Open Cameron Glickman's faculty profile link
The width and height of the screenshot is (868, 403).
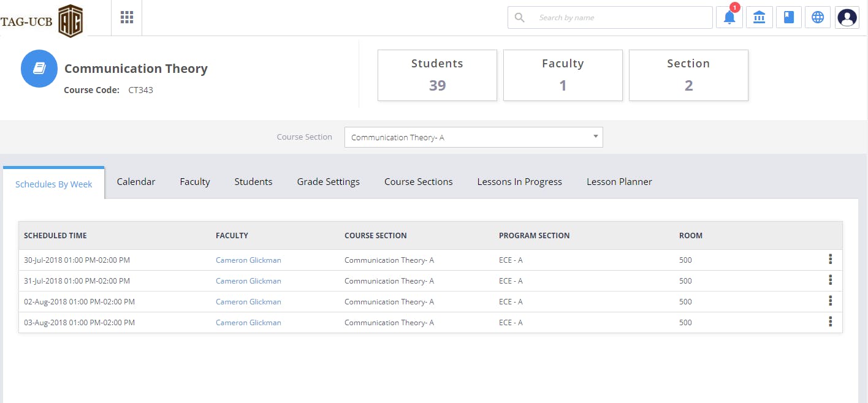tap(248, 260)
